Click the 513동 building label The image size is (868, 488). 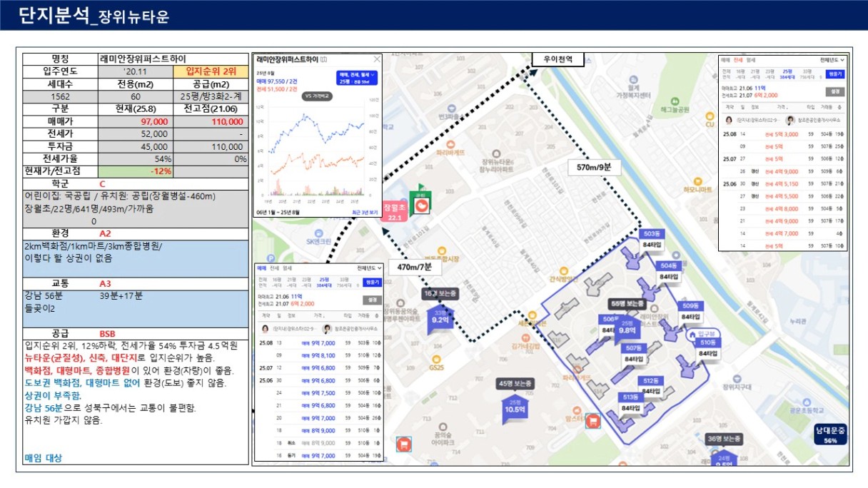(x=630, y=397)
